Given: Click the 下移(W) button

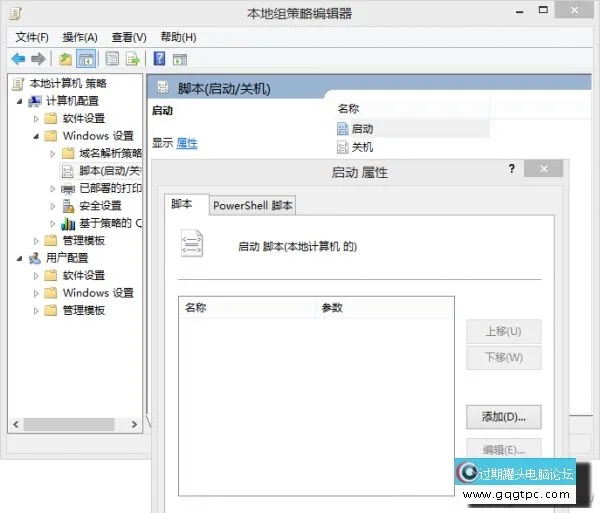Looking at the screenshot, I should click(504, 358).
